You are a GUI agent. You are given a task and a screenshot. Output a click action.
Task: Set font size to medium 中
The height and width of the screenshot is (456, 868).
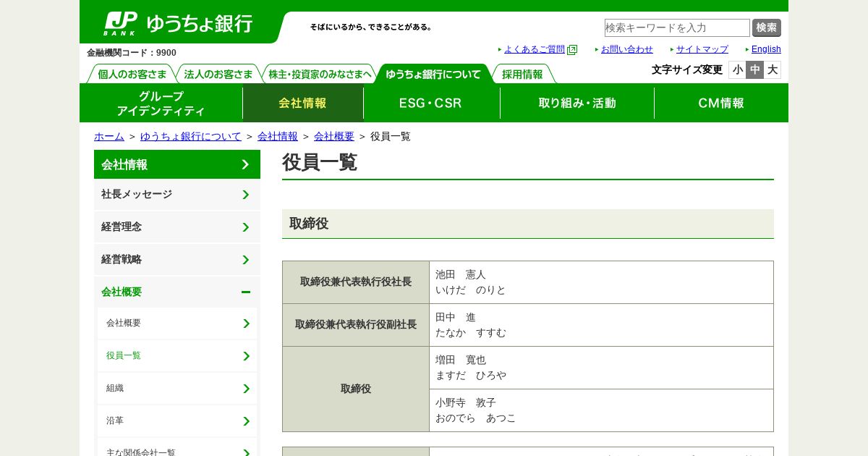pos(754,69)
